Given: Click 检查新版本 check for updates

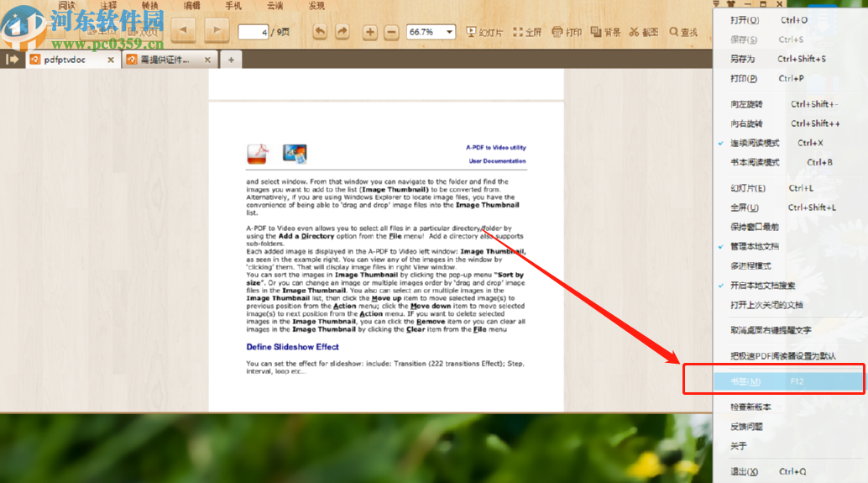Looking at the screenshot, I should pos(789,407).
